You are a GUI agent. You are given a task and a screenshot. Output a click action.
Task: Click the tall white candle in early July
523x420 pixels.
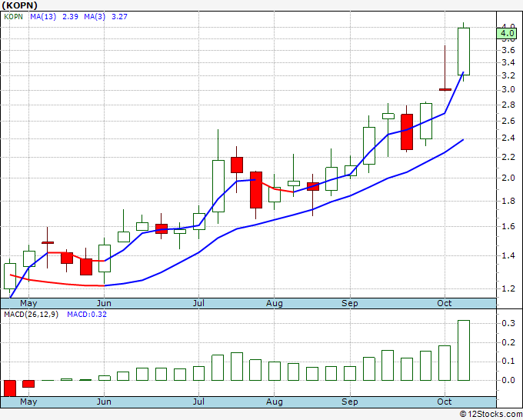(218, 185)
